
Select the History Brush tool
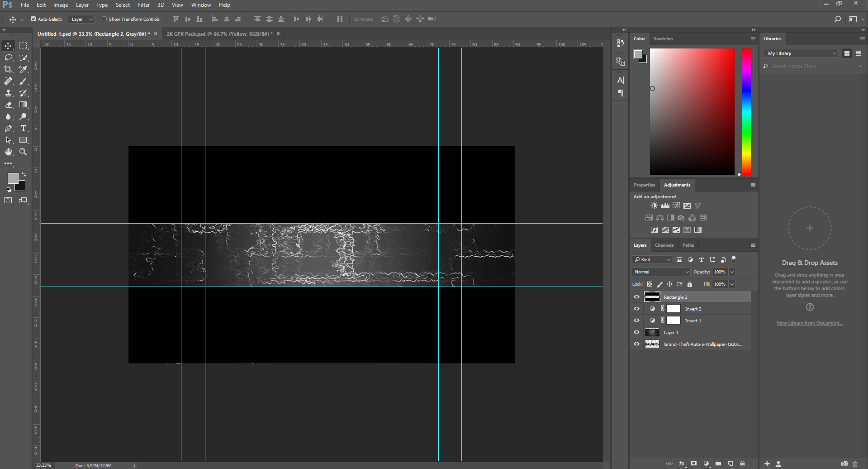pyautogui.click(x=23, y=93)
